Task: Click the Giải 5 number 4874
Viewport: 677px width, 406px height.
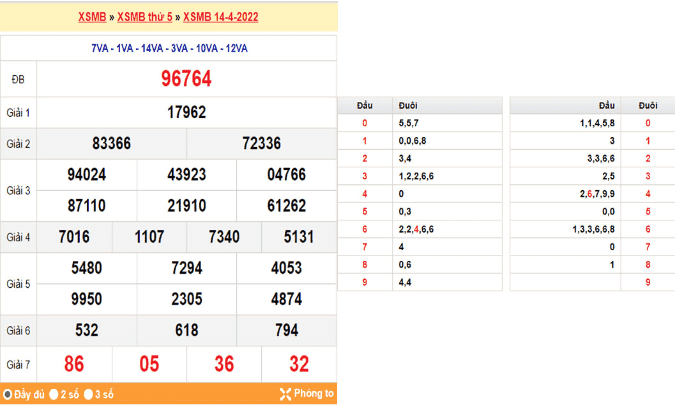Action: click(x=286, y=298)
